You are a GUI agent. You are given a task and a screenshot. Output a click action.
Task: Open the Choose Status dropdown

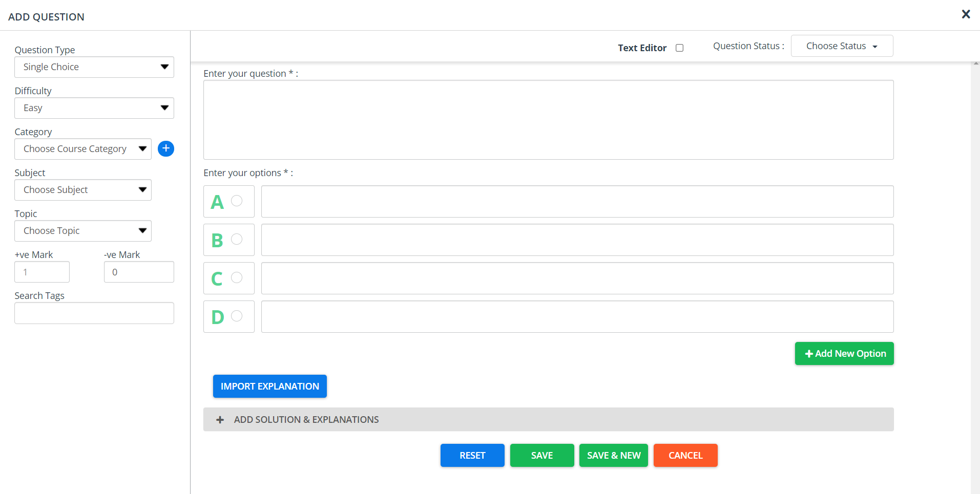pos(842,46)
